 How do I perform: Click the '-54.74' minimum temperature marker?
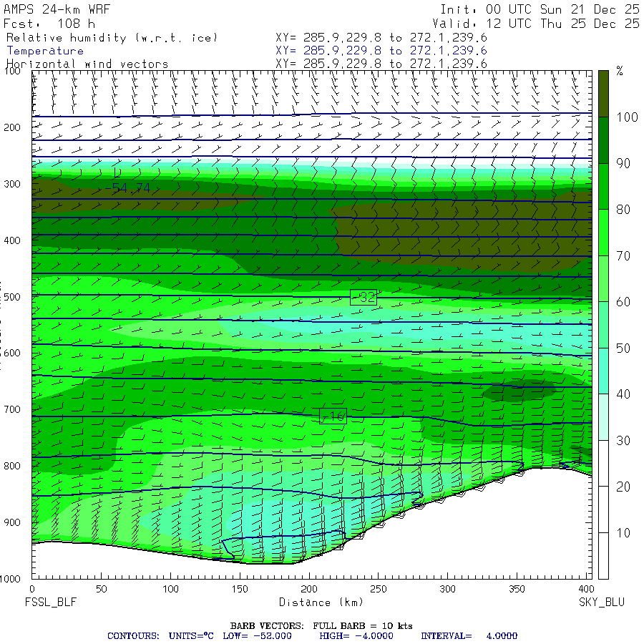[x=127, y=188]
